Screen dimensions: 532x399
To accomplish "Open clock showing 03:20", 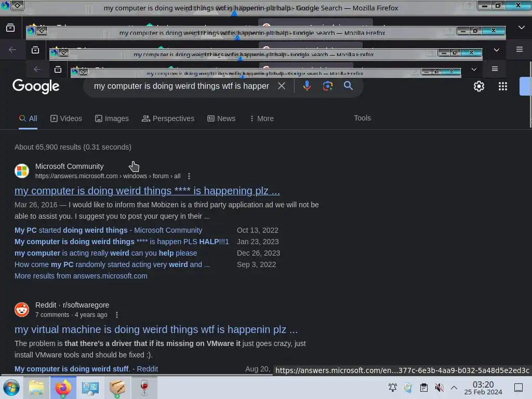I will [x=483, y=388].
